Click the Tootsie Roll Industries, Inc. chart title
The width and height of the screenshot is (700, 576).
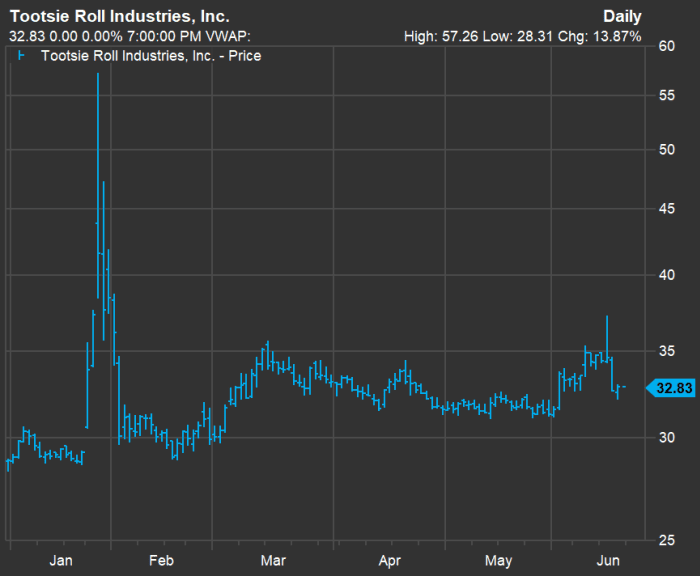coord(120,17)
